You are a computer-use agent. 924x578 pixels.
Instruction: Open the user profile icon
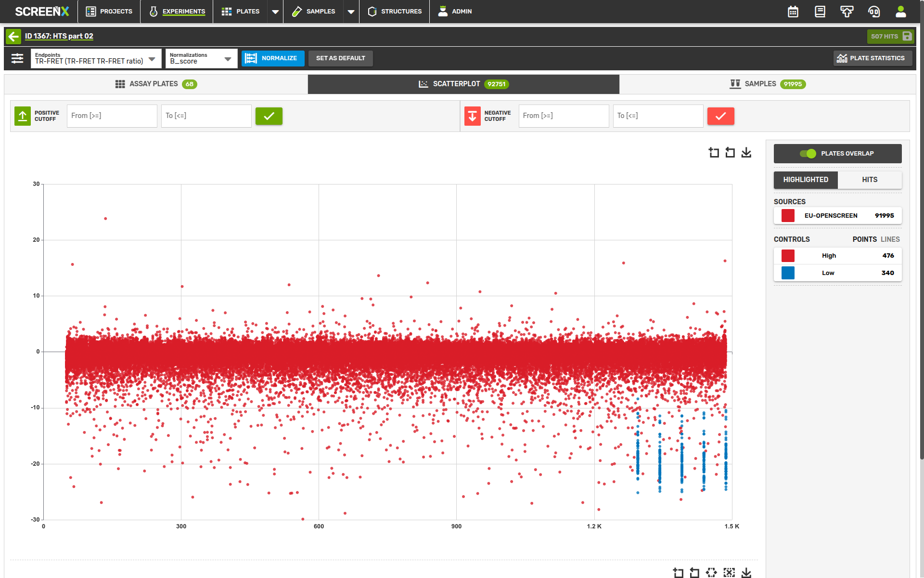(900, 12)
